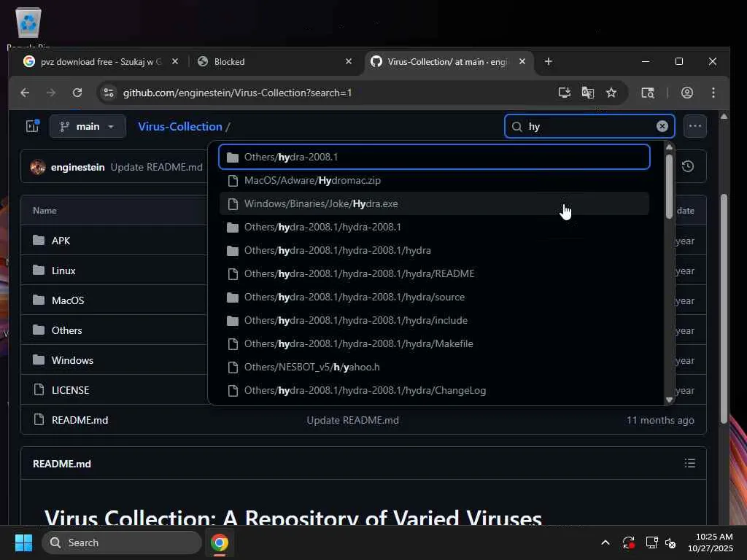747x560 pixels.
Task: Select the Virus-Collection GitHub tab
Action: coord(448,62)
